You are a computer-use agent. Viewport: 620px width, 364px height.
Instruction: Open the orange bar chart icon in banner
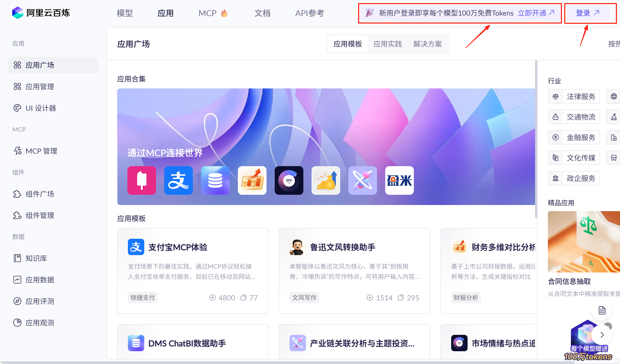252,180
